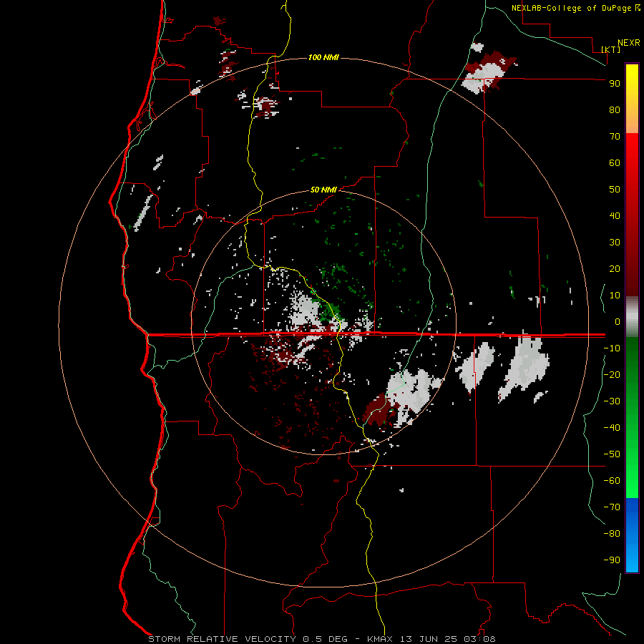Select the -90 value on velocity scale
The width and height of the screenshot is (644, 644).
612,560
